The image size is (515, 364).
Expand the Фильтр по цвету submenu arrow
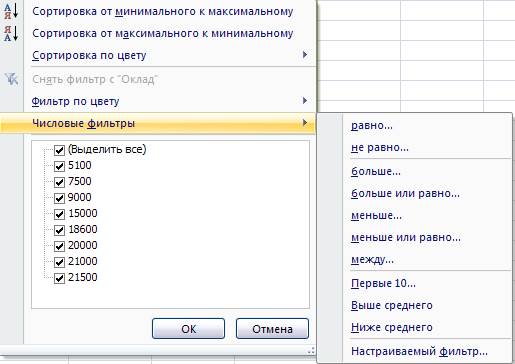(x=305, y=100)
